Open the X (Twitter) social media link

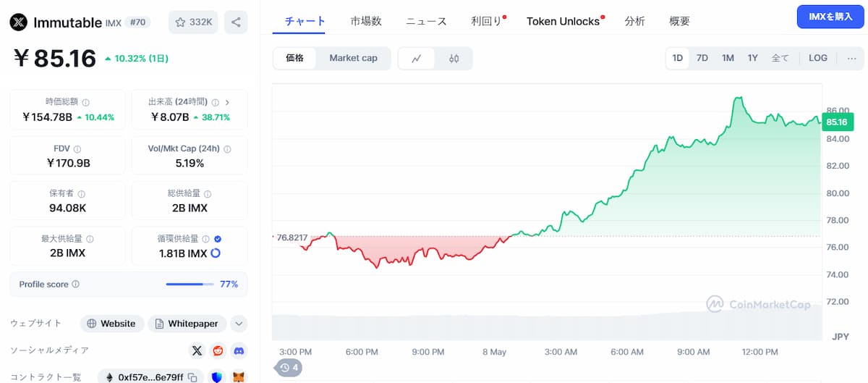[x=197, y=350]
